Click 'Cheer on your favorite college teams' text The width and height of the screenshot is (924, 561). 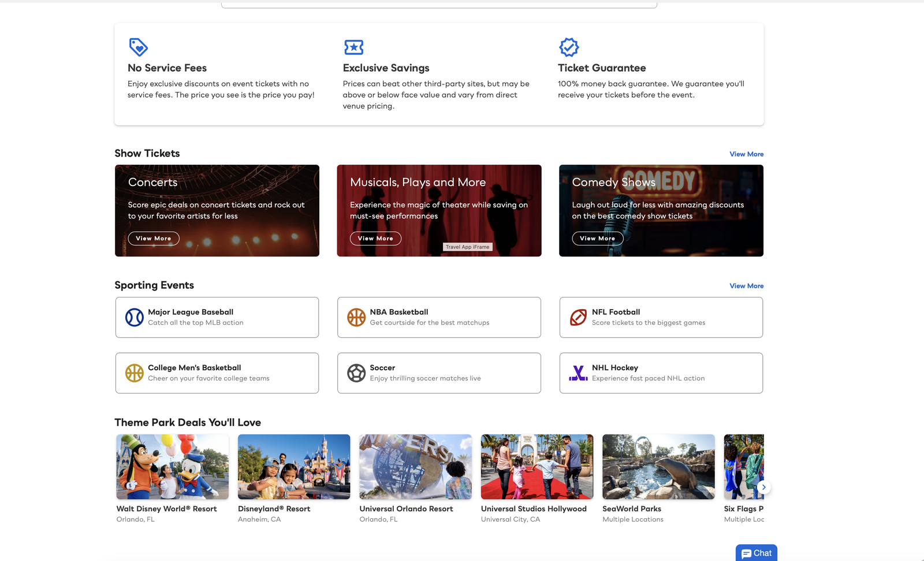[x=208, y=378]
